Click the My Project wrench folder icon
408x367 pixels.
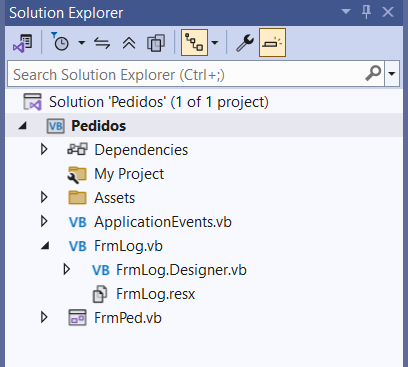pyautogui.click(x=77, y=174)
